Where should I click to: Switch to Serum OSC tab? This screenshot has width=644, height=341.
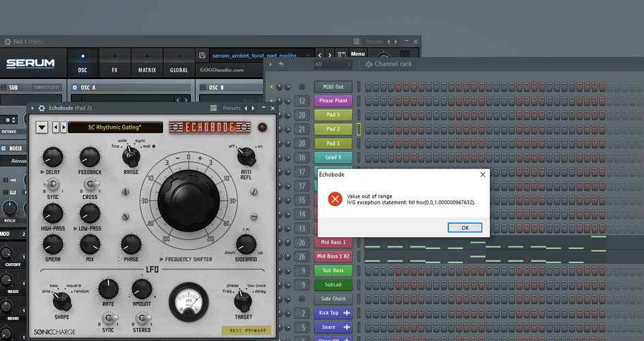82,63
